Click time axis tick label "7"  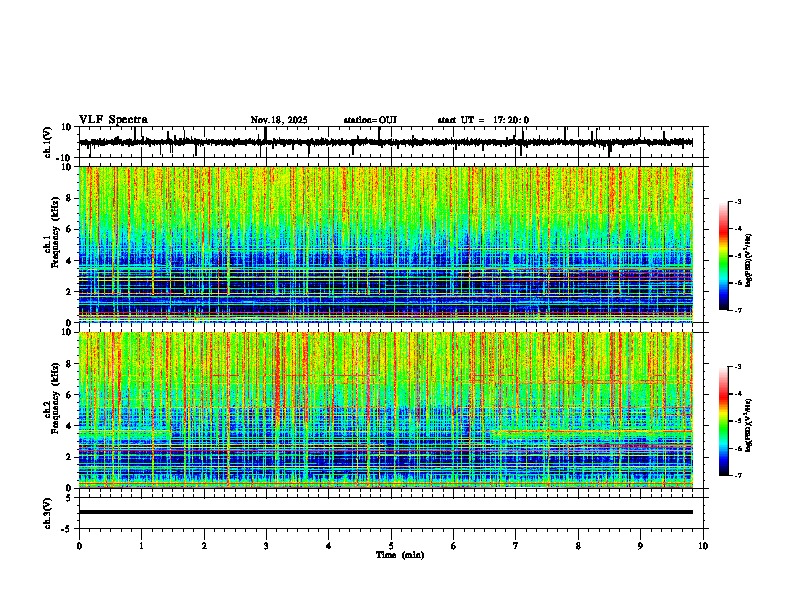point(516,546)
